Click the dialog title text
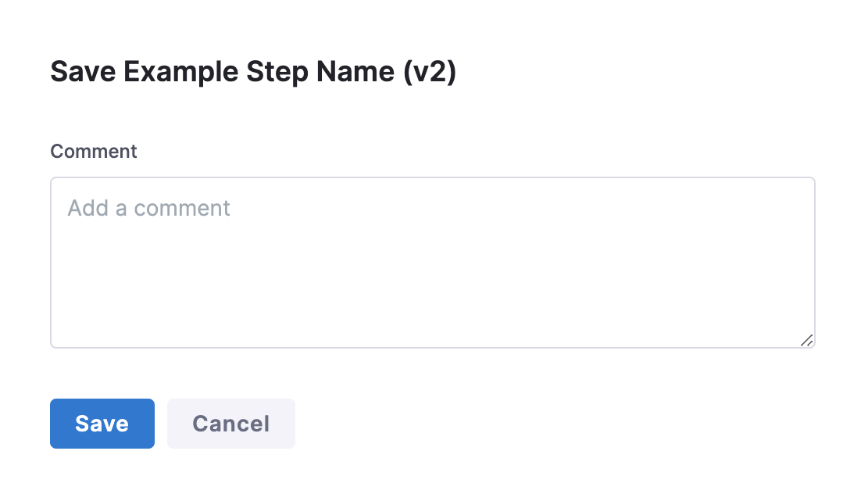 click(x=253, y=72)
